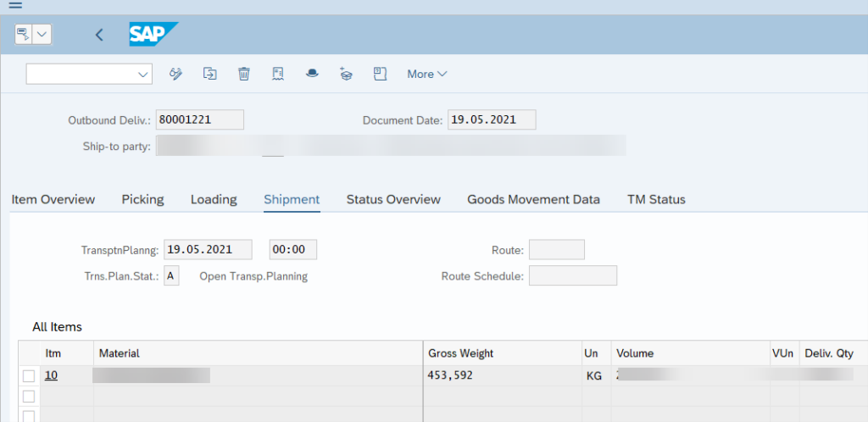Click the pack boxes icon
Screen dimensions: 868x422
click(346, 74)
